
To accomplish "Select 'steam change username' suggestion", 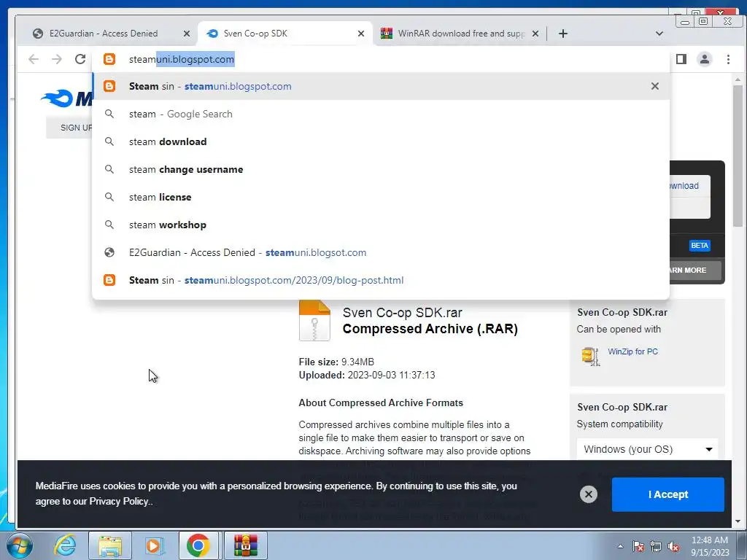I will tap(381, 169).
